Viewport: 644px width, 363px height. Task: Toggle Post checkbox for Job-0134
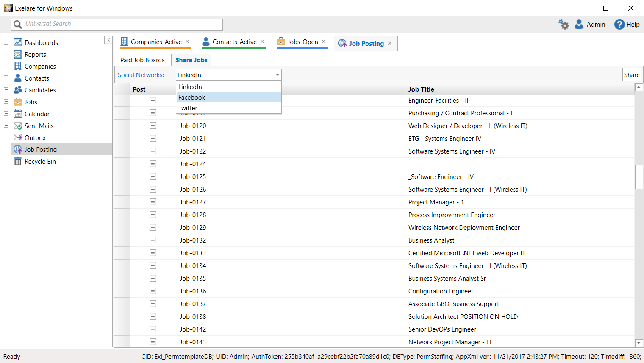point(153,265)
